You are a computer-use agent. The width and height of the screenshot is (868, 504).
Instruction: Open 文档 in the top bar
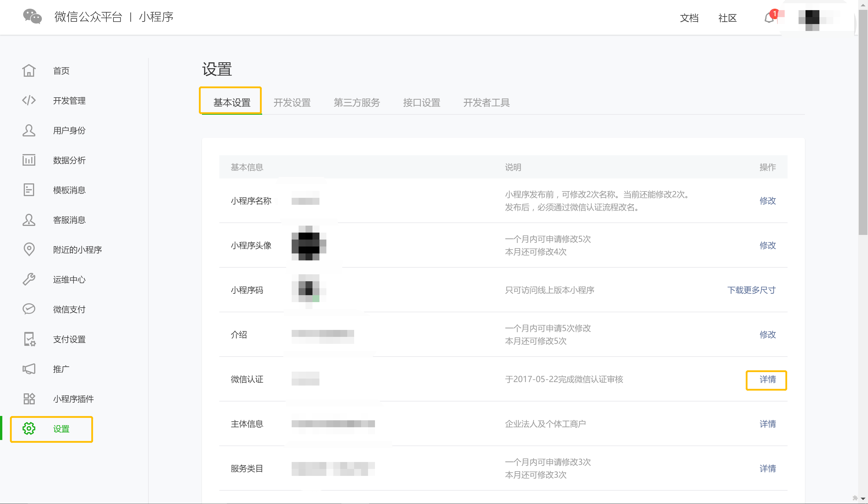click(689, 18)
